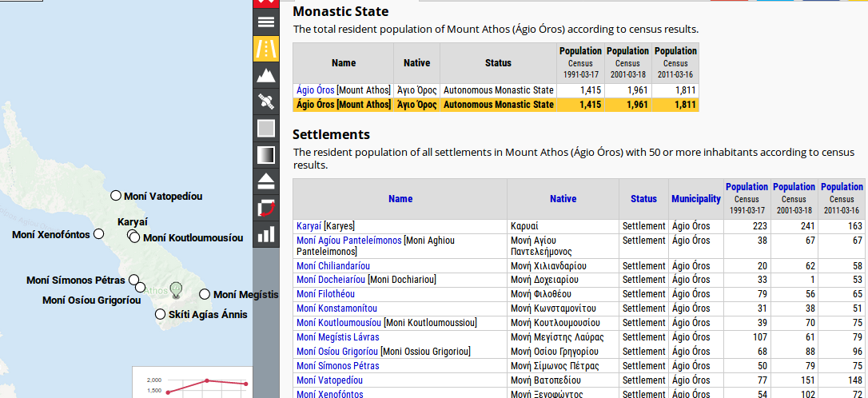Open the bar chart icon
Screen dimensions: 868x398
tap(266, 234)
